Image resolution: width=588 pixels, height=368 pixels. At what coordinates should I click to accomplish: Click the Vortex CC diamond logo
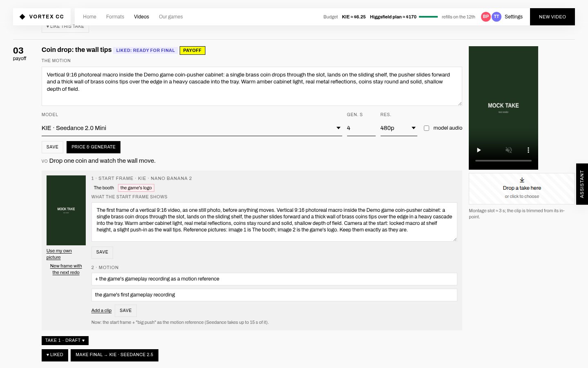point(22,17)
